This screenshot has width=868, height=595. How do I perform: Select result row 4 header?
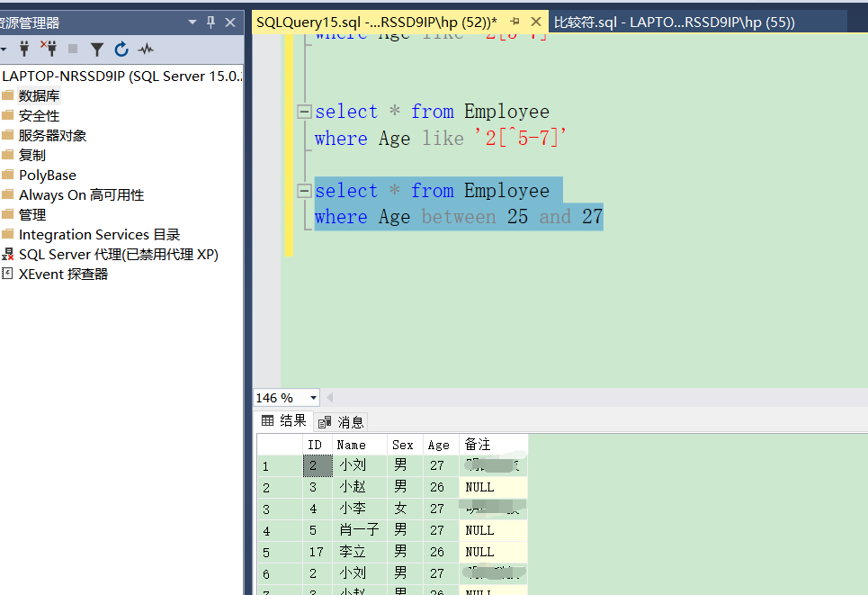pyautogui.click(x=280, y=531)
